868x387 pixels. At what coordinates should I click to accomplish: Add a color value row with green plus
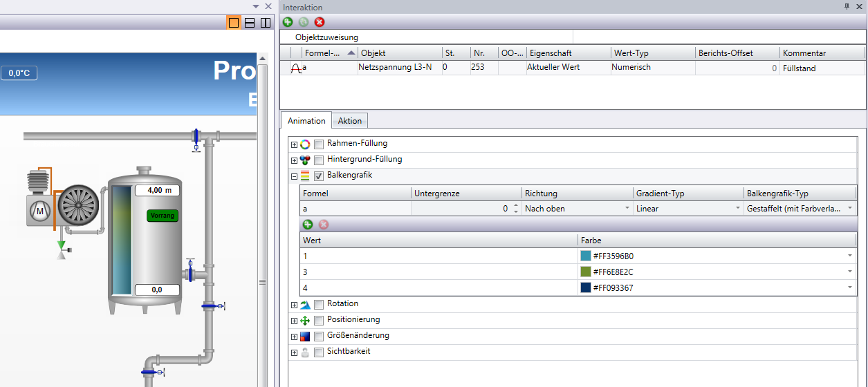[308, 225]
